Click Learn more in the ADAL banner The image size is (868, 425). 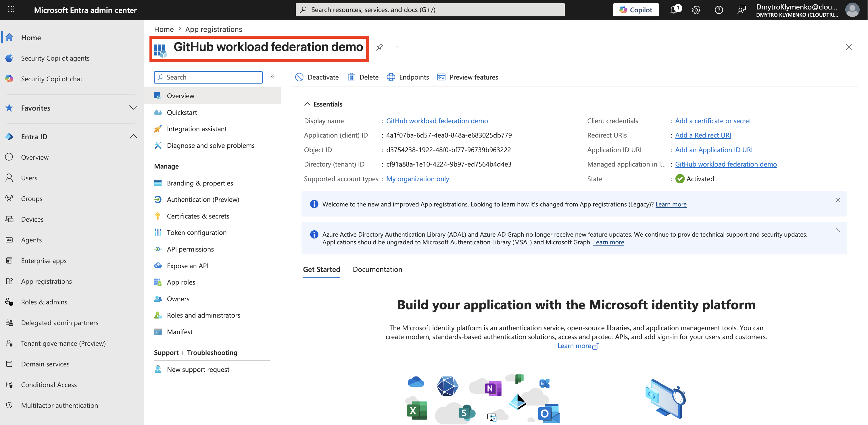click(x=608, y=242)
